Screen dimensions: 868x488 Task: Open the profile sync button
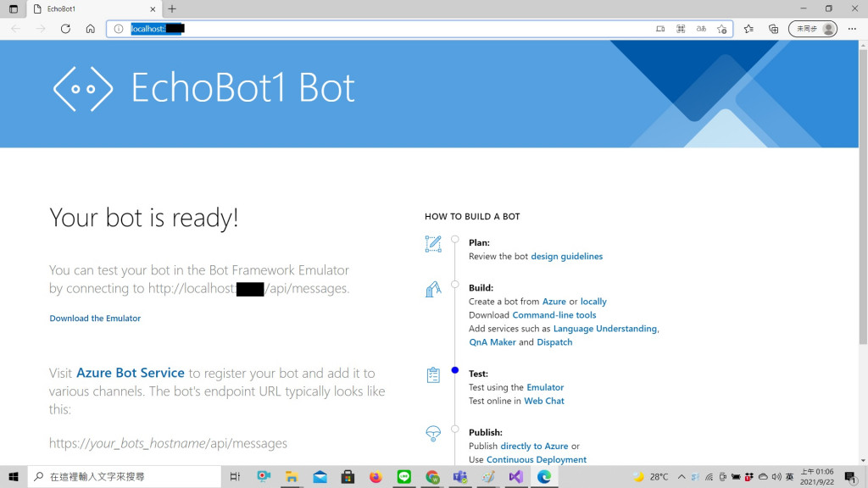[813, 29]
